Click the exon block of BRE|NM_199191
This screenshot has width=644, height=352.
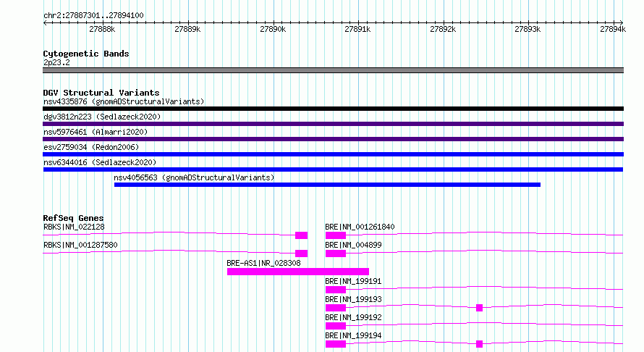click(x=336, y=290)
